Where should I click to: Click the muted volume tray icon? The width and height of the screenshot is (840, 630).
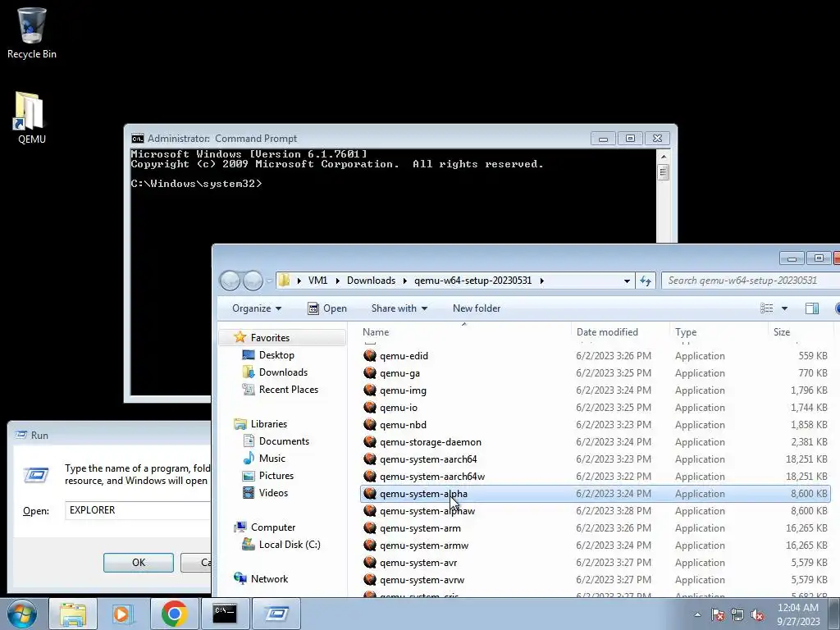click(x=757, y=614)
